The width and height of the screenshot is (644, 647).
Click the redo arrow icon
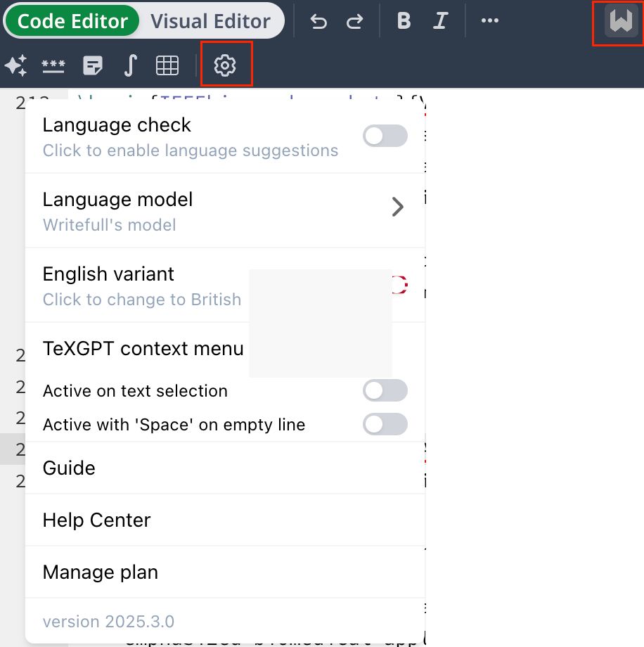tap(354, 21)
